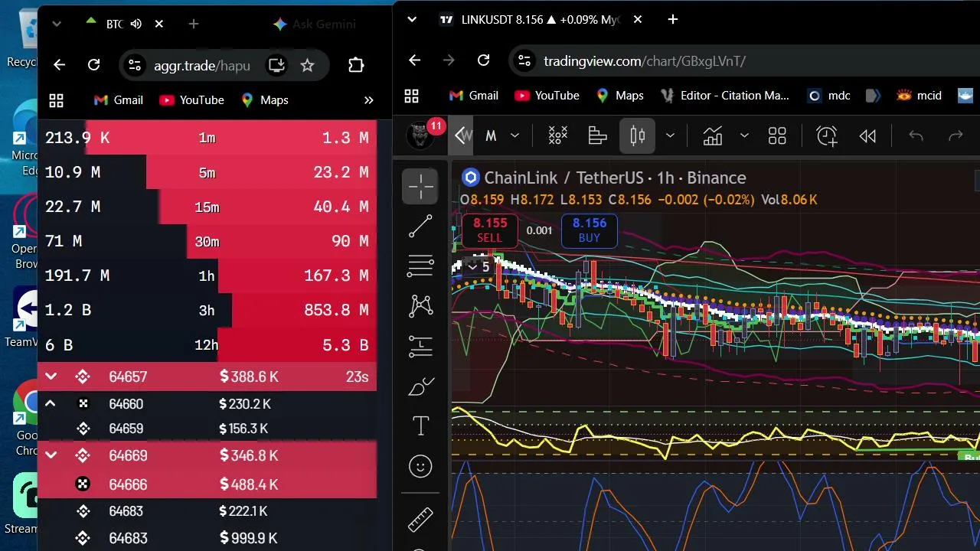
Task: Open the Indicators button with chart icon
Action: [713, 136]
